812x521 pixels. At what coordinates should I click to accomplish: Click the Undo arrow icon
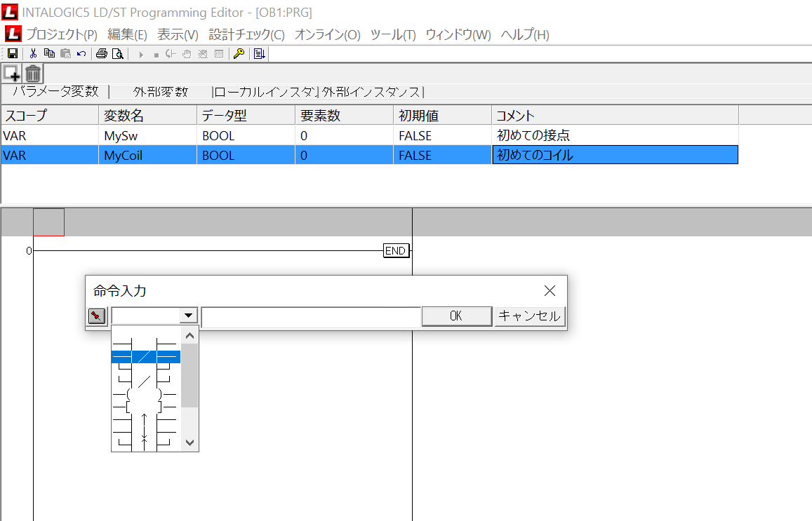click(81, 53)
